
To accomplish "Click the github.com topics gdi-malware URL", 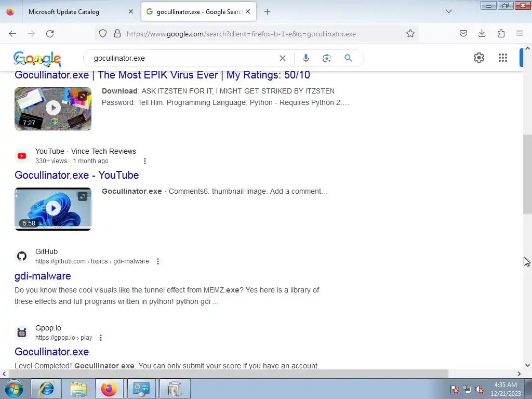I will 92,261.
